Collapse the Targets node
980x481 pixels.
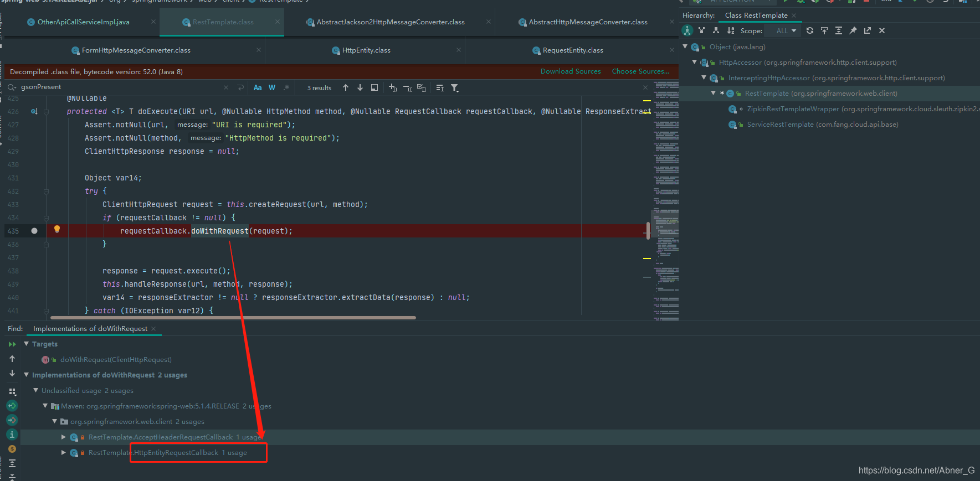click(26, 344)
